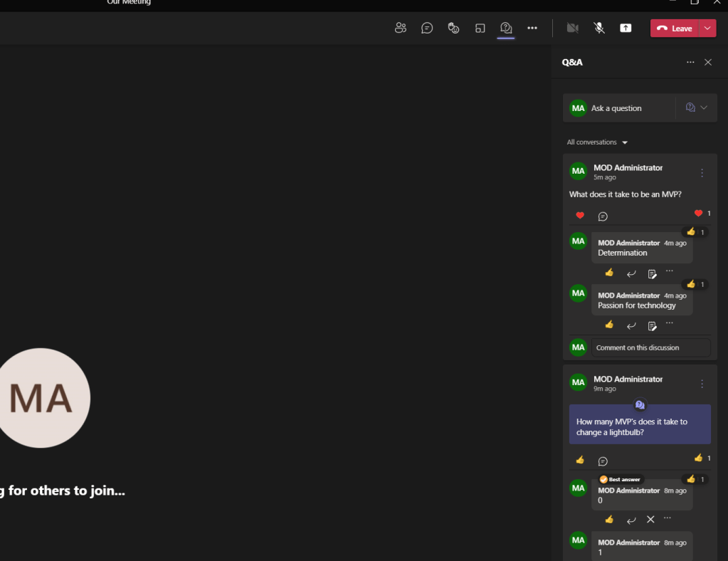Reply to the 'Determination' answer

point(631,273)
